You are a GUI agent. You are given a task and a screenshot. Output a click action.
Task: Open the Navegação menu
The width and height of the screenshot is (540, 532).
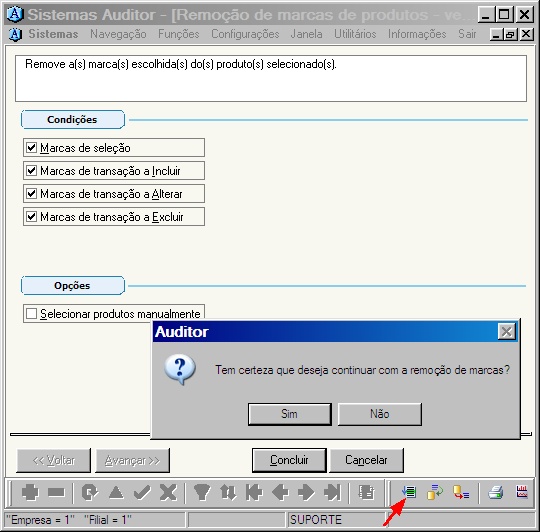(x=118, y=34)
